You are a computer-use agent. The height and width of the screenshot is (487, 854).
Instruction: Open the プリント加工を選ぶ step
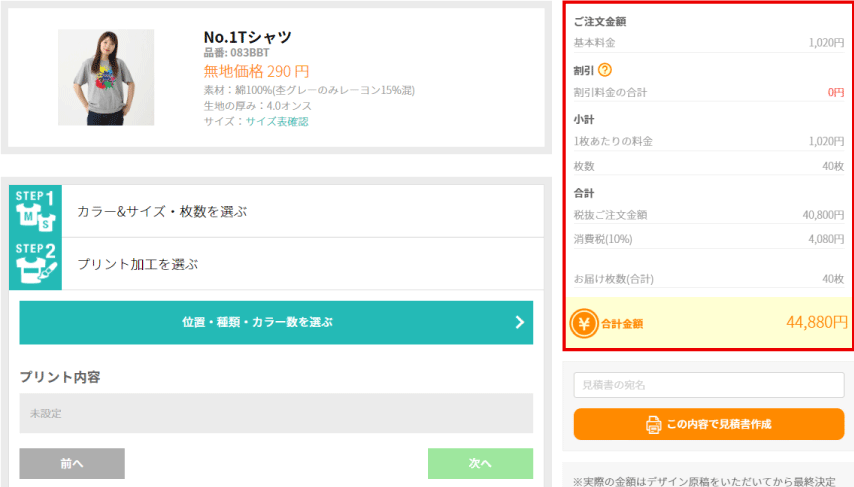[x=303, y=264]
